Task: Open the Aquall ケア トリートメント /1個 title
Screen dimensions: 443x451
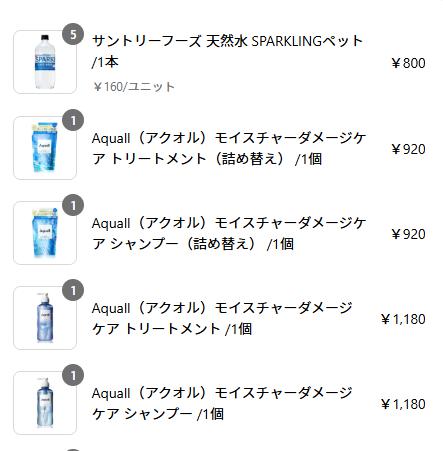Action: coord(222,318)
